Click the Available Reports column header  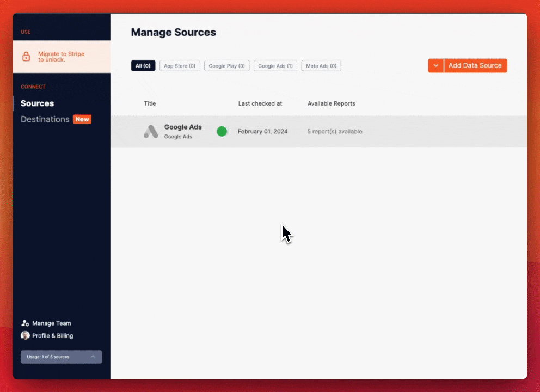[x=332, y=103]
